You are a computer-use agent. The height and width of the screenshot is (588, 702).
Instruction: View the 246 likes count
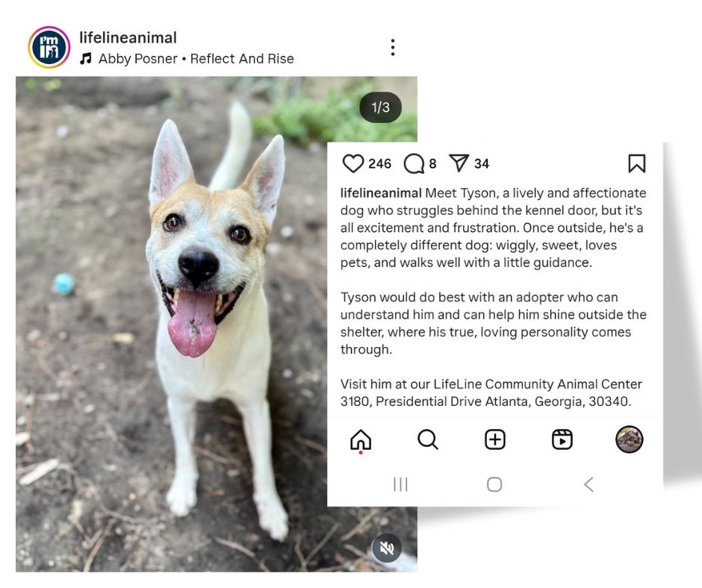point(379,163)
